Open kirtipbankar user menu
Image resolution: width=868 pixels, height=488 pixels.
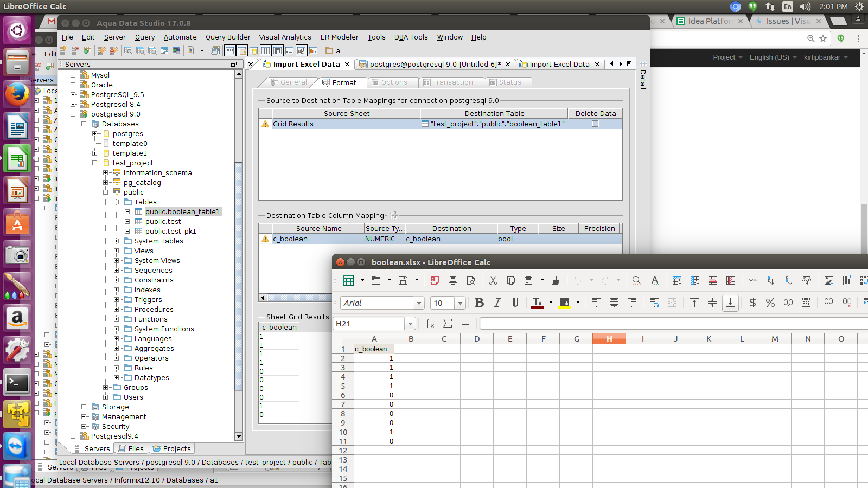pos(826,57)
